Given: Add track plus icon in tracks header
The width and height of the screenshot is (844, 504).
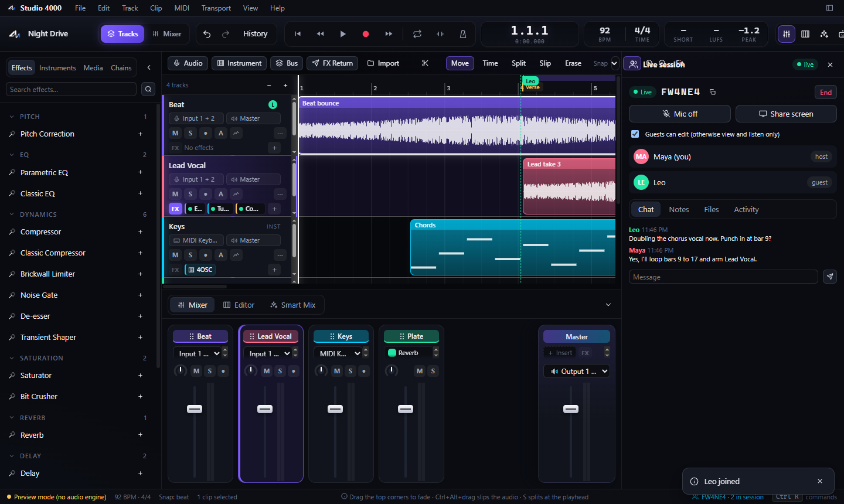Looking at the screenshot, I should click(x=285, y=85).
